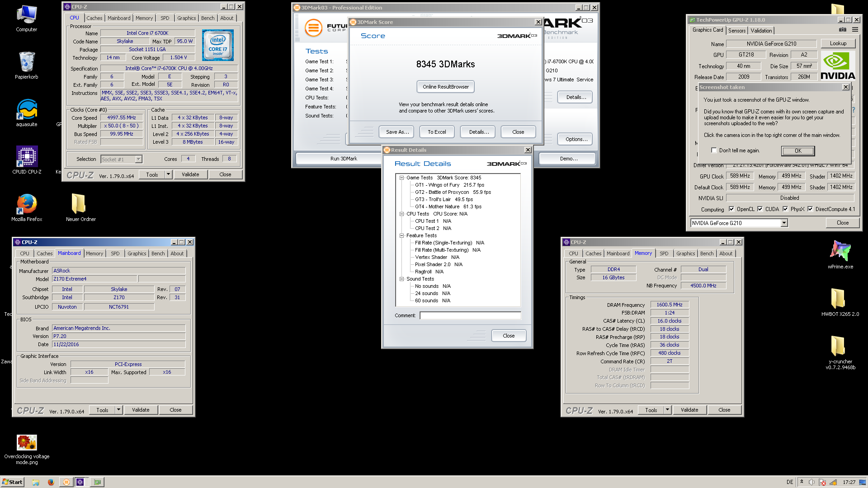Open the NVIDIA GeForce G210 GPU dropdown
Screen dimensions: 868x488
coord(784,223)
